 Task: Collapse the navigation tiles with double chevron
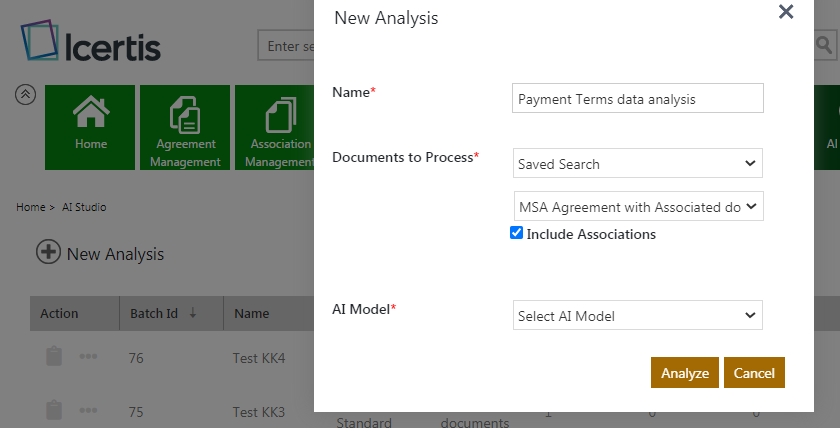(x=26, y=94)
